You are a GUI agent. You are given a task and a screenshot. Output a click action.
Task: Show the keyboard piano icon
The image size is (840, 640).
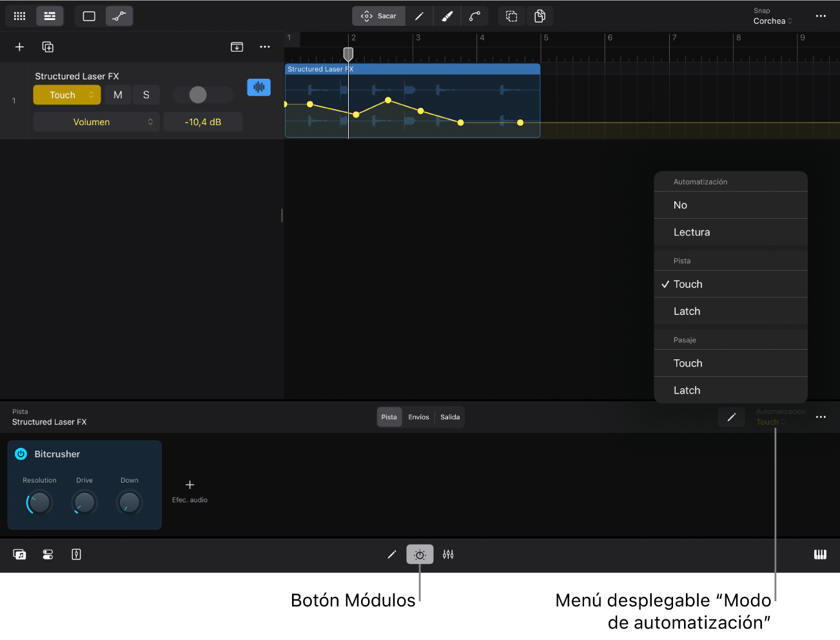click(820, 555)
